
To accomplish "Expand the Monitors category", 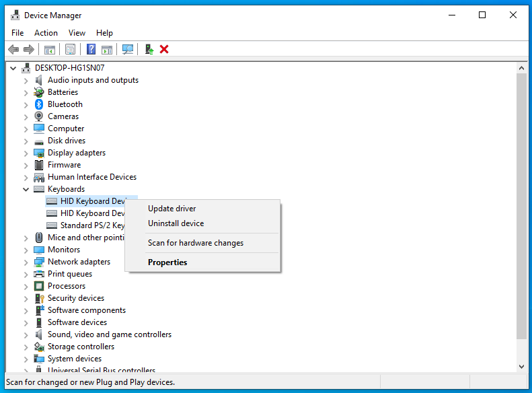I will pos(26,250).
